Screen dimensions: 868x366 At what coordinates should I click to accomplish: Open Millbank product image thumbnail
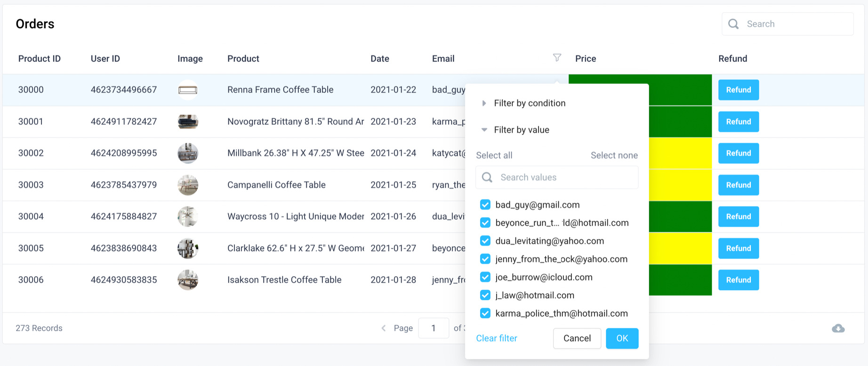(x=188, y=153)
